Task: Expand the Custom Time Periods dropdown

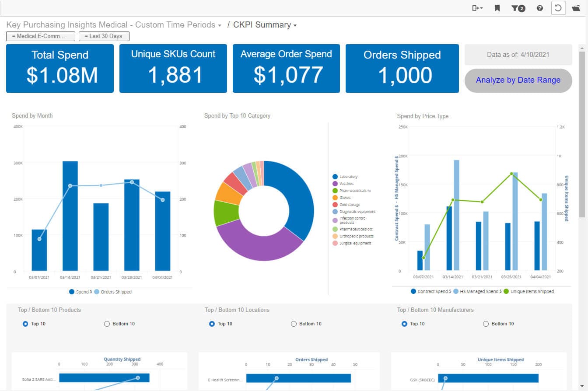Action: click(220, 25)
